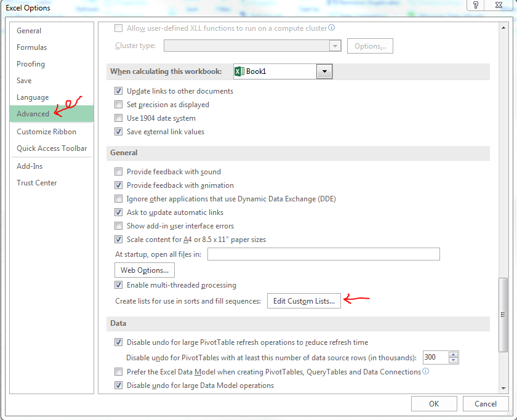Click the startup files folder input field
517x420 pixels.
323,254
